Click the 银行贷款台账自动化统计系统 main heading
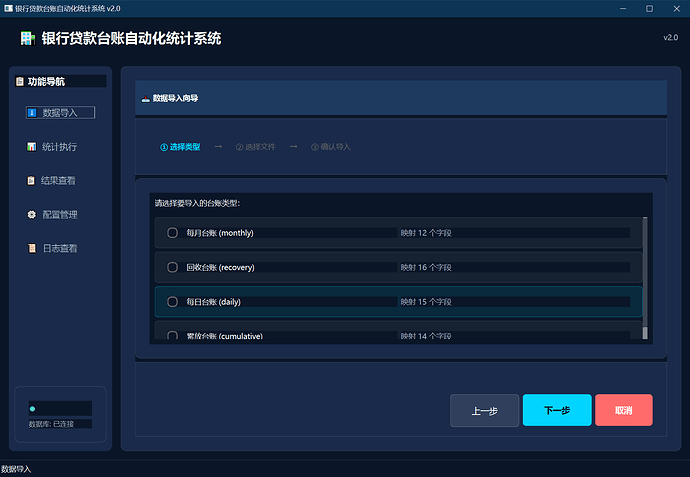 [x=131, y=38]
